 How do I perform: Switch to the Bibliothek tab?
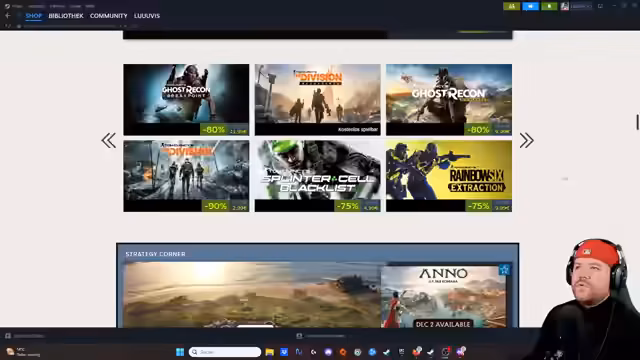(x=66, y=16)
